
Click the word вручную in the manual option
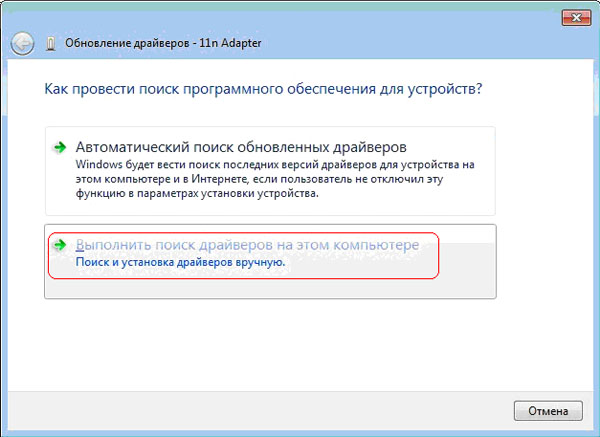[x=260, y=262]
